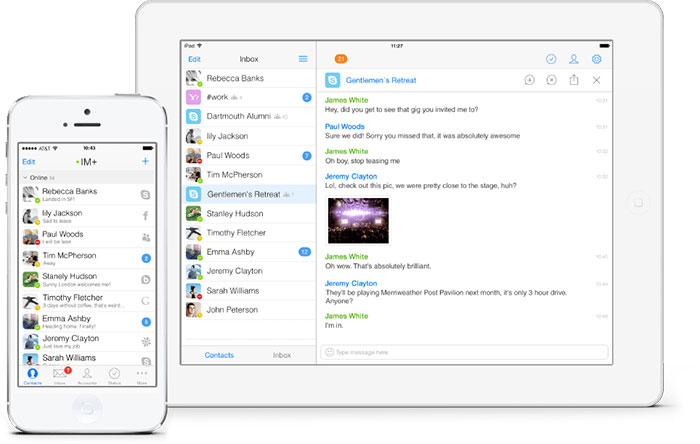Tap Skype icon on iPad Dartmouth Alumni row
The height and width of the screenshot is (444, 700).
point(193,117)
